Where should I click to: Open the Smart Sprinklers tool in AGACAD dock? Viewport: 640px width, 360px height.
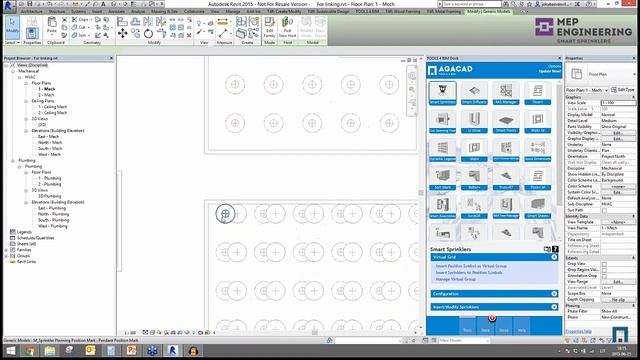[x=442, y=93]
